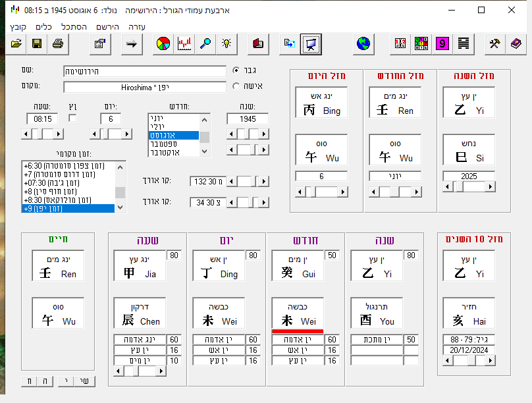The width and height of the screenshot is (532, 403).
Task: Open the globe world map icon
Action: pos(363,43)
